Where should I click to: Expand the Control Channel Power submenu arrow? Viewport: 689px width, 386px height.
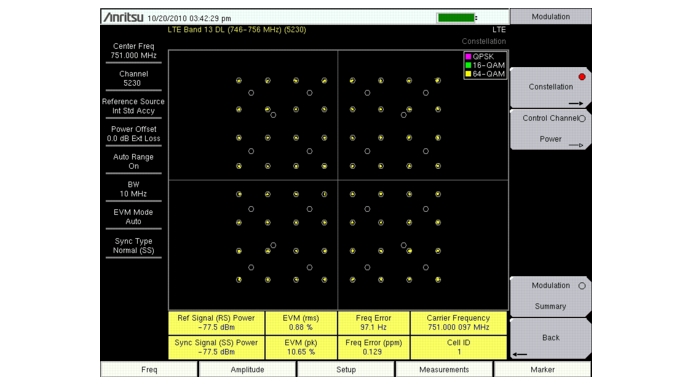pyautogui.click(x=576, y=145)
